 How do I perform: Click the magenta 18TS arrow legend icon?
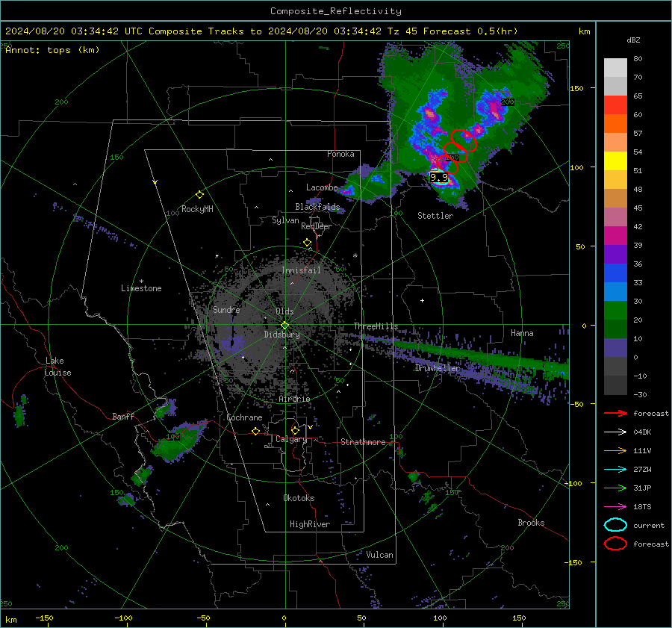click(615, 507)
